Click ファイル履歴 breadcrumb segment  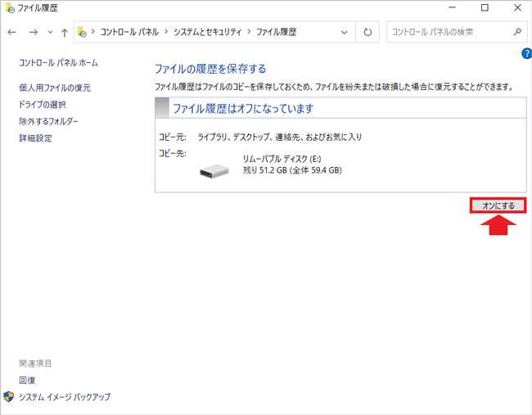click(x=276, y=32)
